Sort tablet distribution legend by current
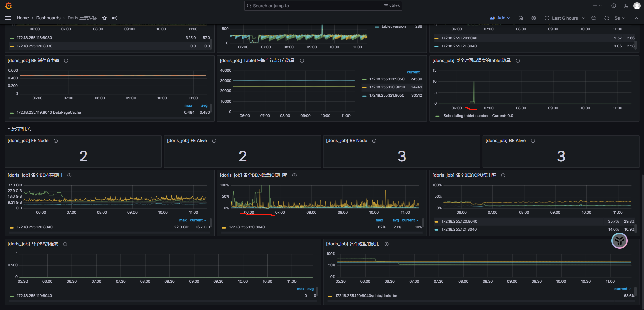 (x=413, y=72)
